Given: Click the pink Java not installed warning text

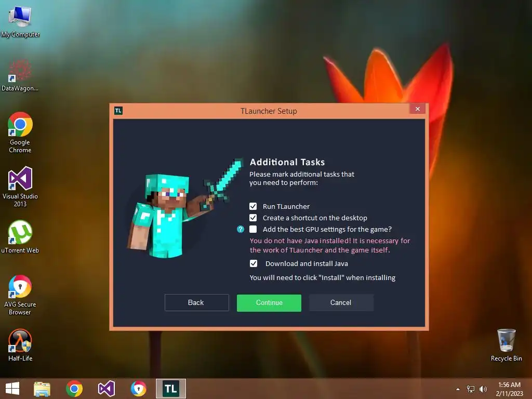Looking at the screenshot, I should [x=330, y=245].
